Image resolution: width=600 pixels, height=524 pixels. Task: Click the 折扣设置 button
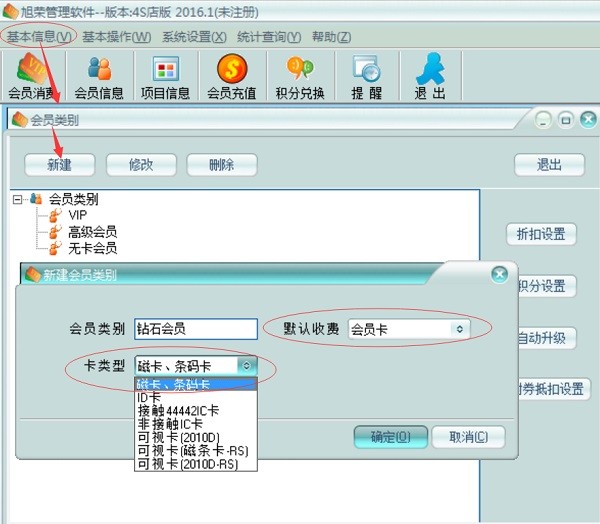click(x=541, y=235)
